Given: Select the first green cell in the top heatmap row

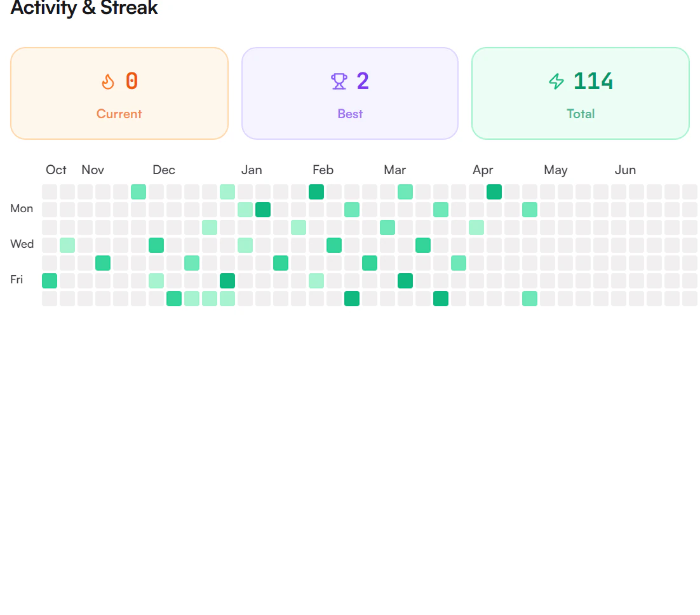Looking at the screenshot, I should [x=138, y=192].
